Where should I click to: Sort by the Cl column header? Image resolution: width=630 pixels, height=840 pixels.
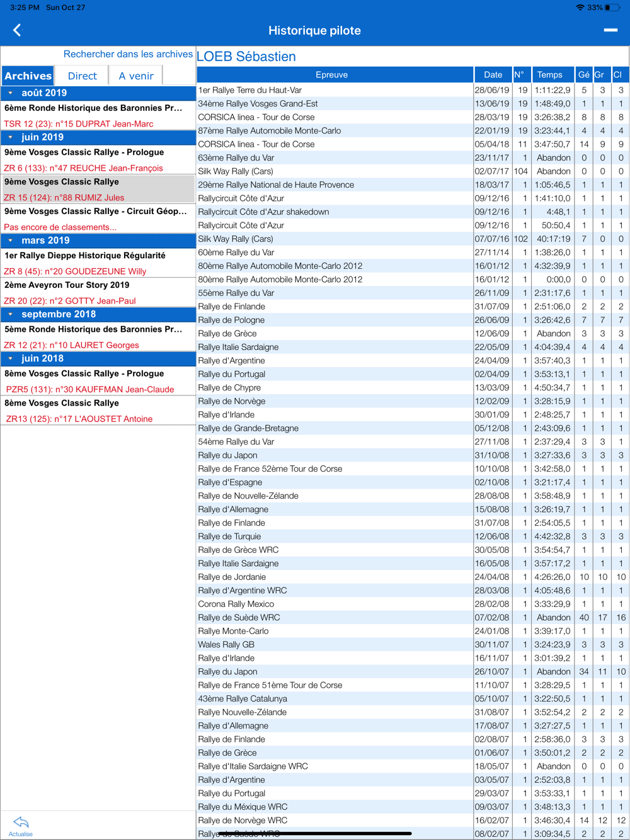click(619, 75)
